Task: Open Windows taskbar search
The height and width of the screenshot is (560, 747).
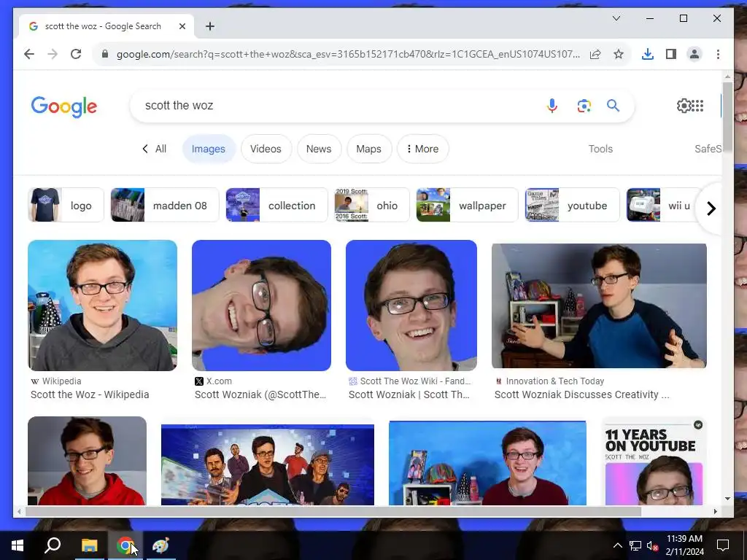Action: [x=53, y=545]
